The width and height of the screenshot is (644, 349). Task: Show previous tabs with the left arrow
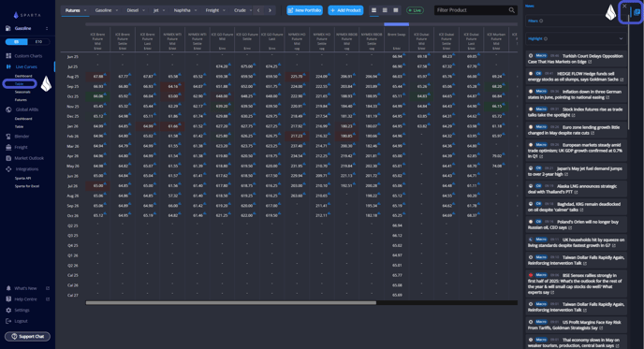coord(258,10)
